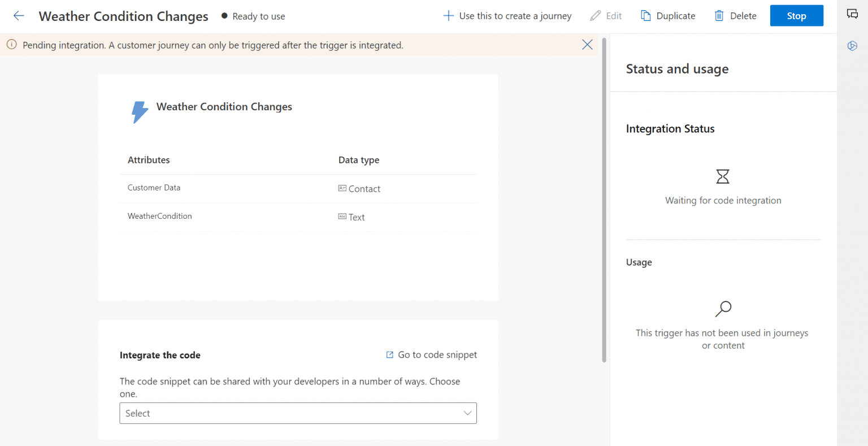The width and height of the screenshot is (868, 446).
Task: Click the info icon in notification banner
Action: (x=11, y=45)
